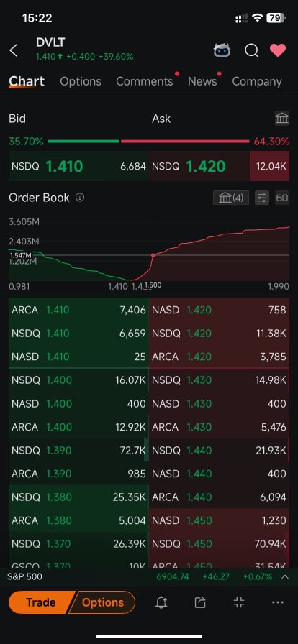Open the Order Book info icon
298x644 pixels.
[81, 198]
